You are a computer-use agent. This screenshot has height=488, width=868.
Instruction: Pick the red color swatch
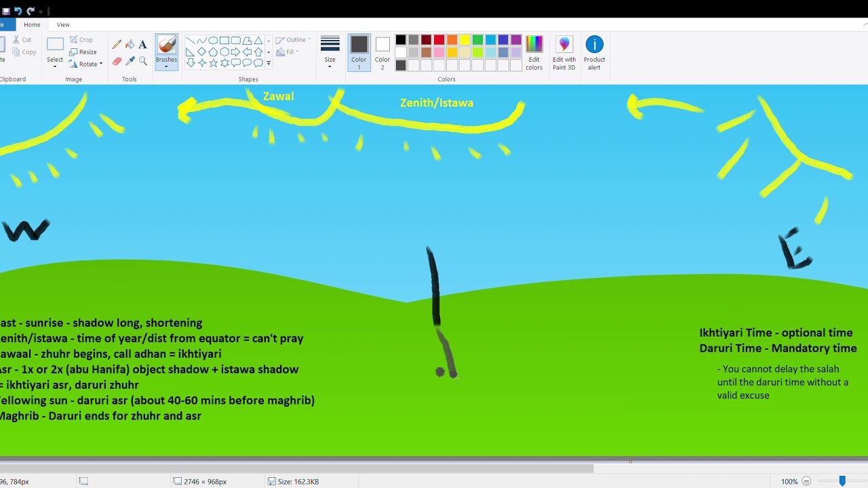tap(439, 40)
